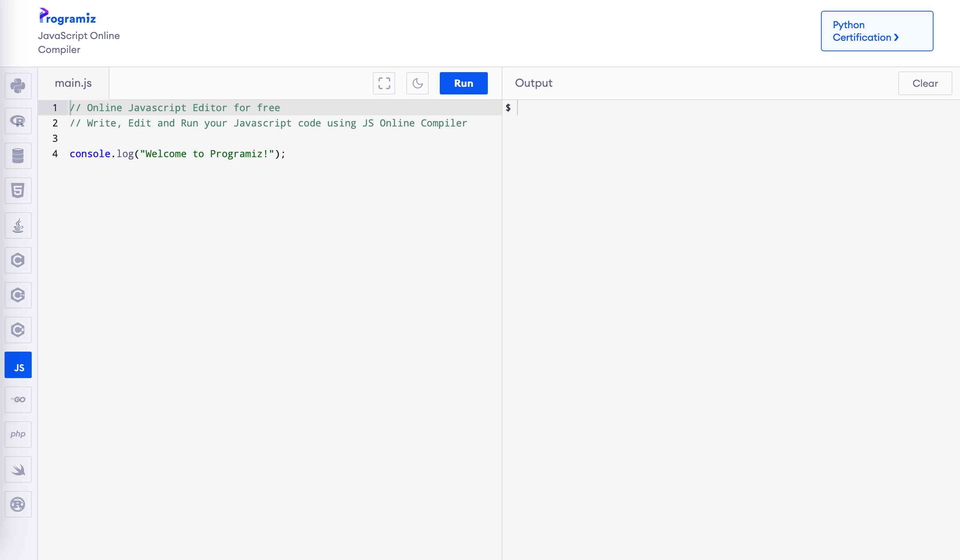This screenshot has height=560, width=960.
Task: Clear the output panel
Action: coord(924,83)
